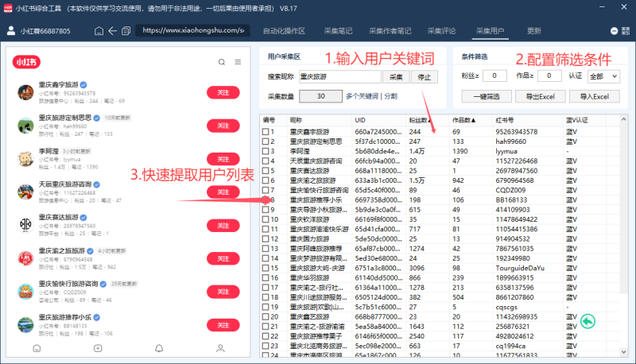Click the 采集 button to start collecting

tap(396, 76)
